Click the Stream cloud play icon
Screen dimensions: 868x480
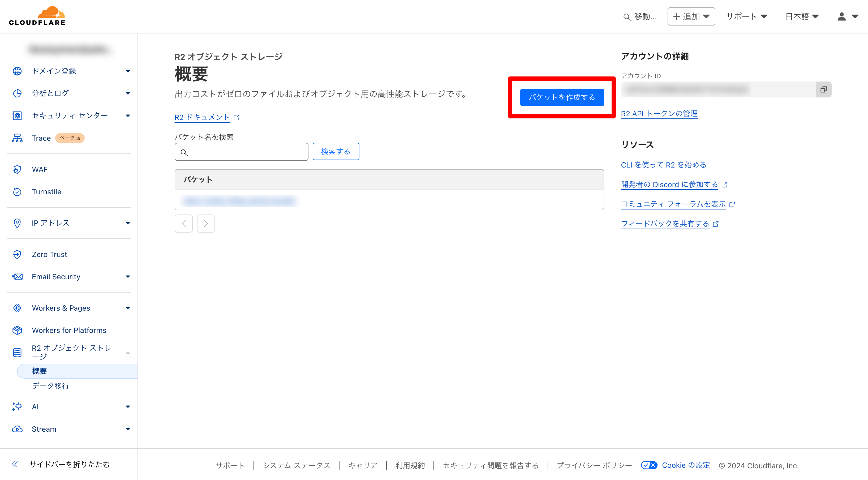tap(17, 429)
